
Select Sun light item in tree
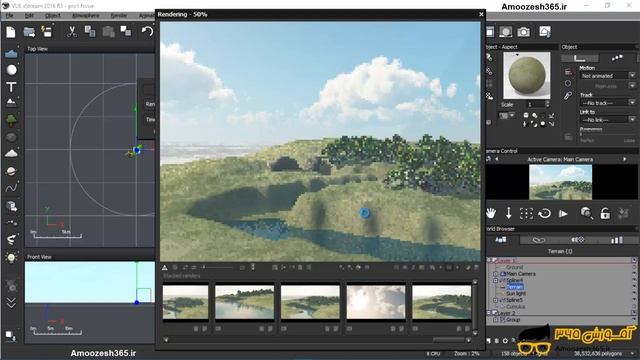tap(516, 293)
